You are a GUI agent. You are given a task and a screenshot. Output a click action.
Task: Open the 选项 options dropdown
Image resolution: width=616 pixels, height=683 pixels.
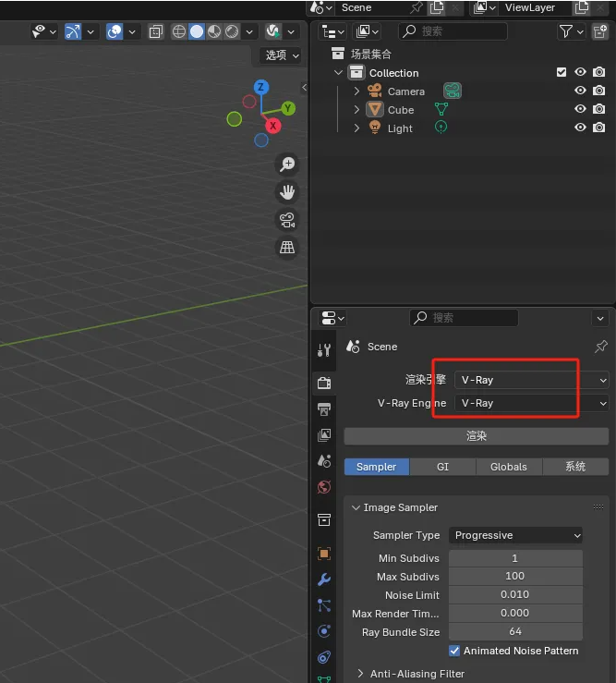click(282, 55)
